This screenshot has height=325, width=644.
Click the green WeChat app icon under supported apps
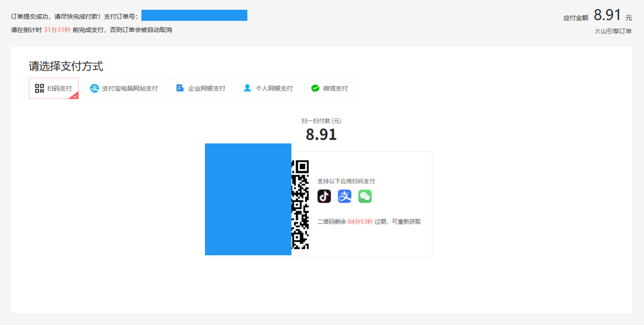(x=365, y=196)
